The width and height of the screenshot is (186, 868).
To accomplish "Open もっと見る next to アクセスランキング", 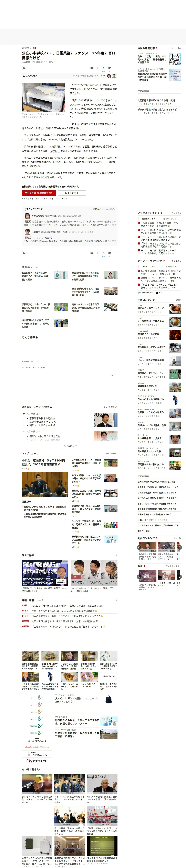I will 176,213.
